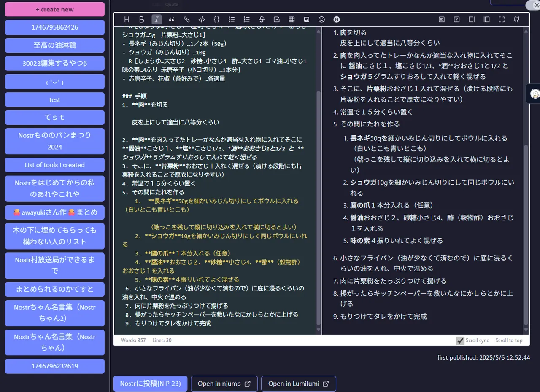Toggle italic formatting button
The width and height of the screenshot is (540, 392).
pyautogui.click(x=157, y=19)
